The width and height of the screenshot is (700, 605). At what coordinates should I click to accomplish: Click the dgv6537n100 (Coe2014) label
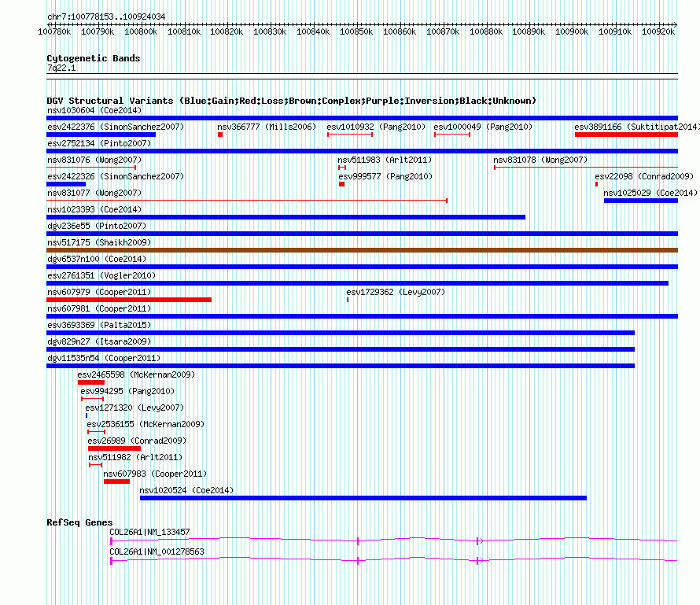(x=97, y=259)
